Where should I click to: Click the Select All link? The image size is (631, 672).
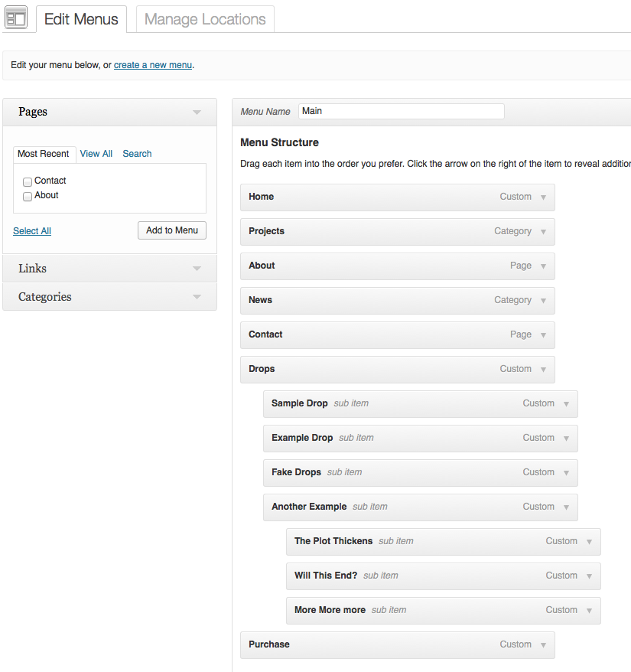pos(32,231)
